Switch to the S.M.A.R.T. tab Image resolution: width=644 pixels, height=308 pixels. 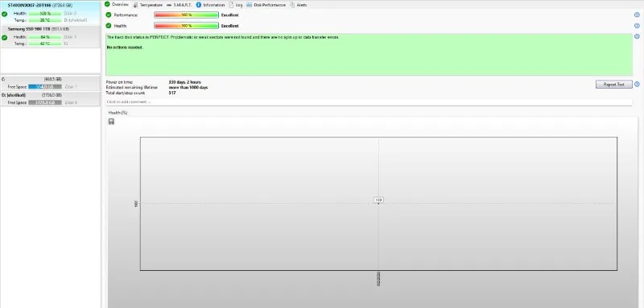click(179, 5)
